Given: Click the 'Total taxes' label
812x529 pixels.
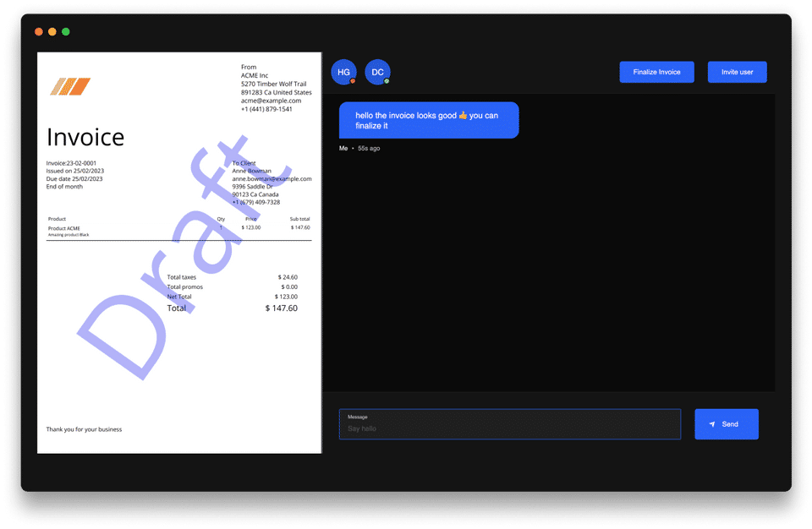Looking at the screenshot, I should coord(181,277).
